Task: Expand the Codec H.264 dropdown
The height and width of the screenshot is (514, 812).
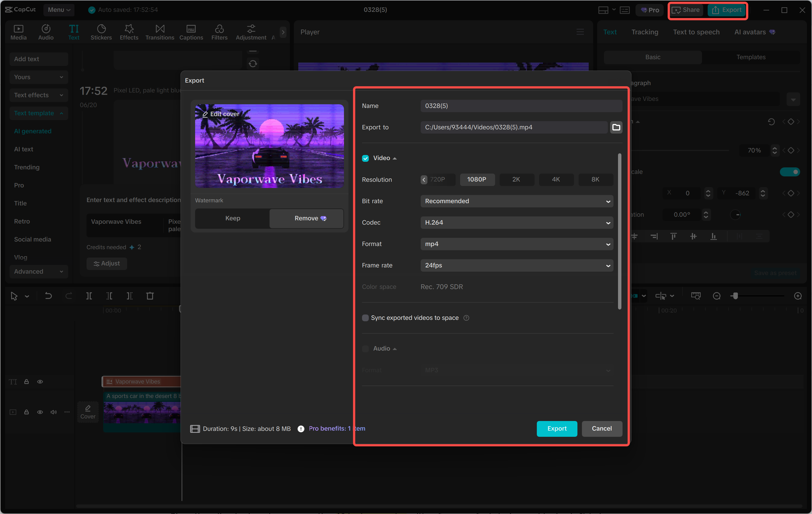Action: [x=516, y=222]
